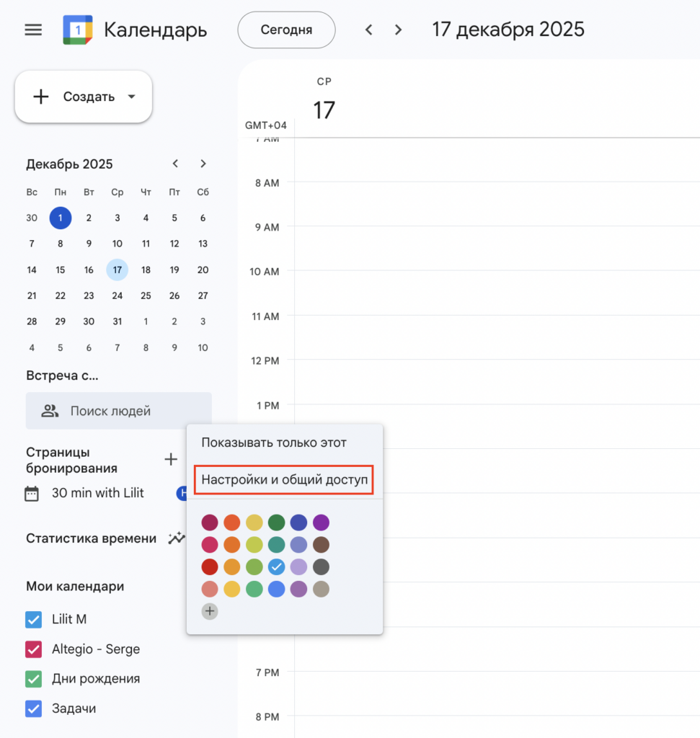Click the Google Calendar logo
This screenshot has height=738, width=700.
coord(77,30)
